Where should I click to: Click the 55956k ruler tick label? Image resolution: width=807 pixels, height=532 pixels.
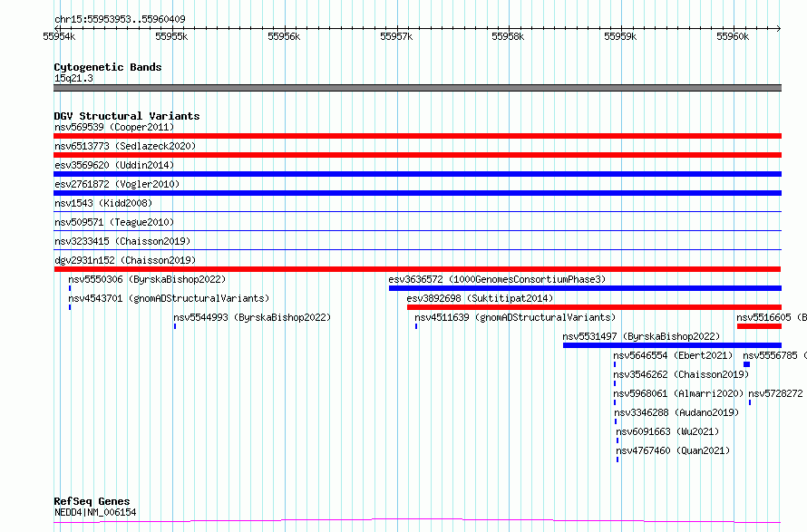tap(284, 36)
